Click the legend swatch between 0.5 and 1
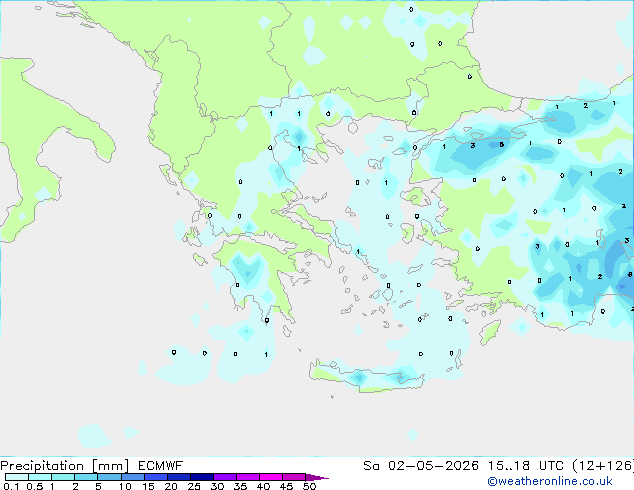634x490 pixels. (x=40, y=477)
